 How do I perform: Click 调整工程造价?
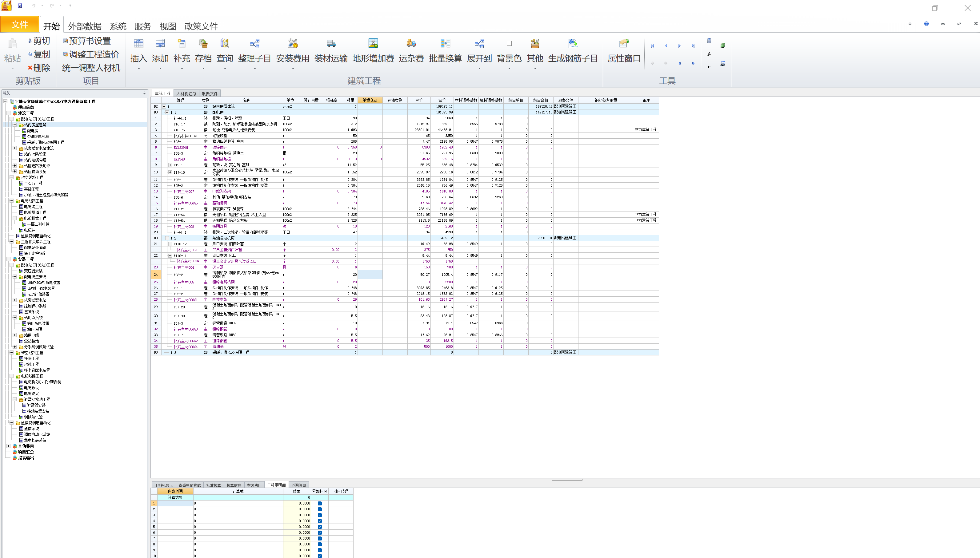(x=91, y=54)
